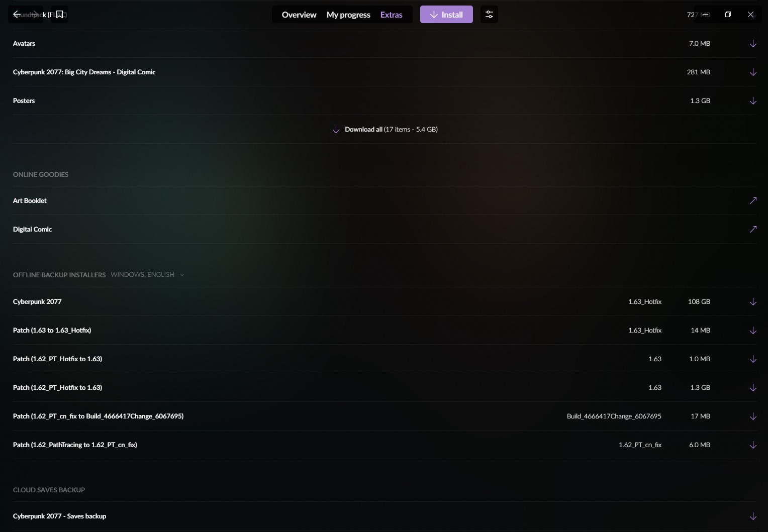Switch to the Overview tab
Viewport: 768px width, 532px height.
click(299, 15)
